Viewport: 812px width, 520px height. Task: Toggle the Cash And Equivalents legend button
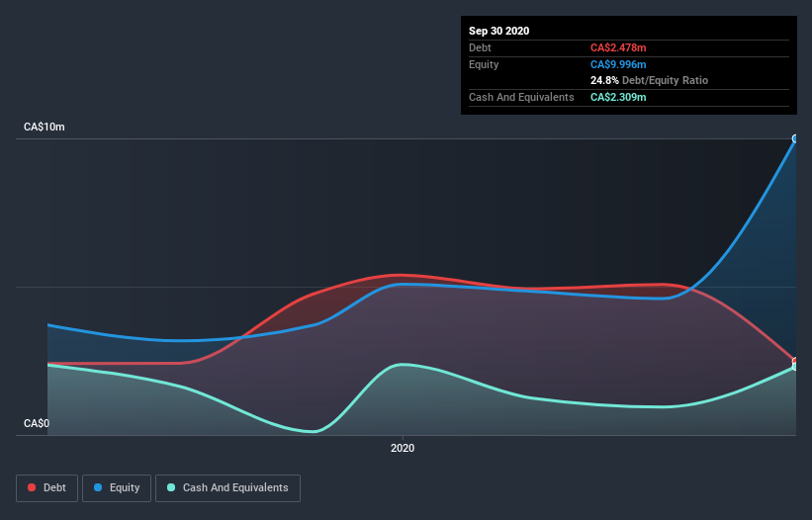pyautogui.click(x=227, y=488)
